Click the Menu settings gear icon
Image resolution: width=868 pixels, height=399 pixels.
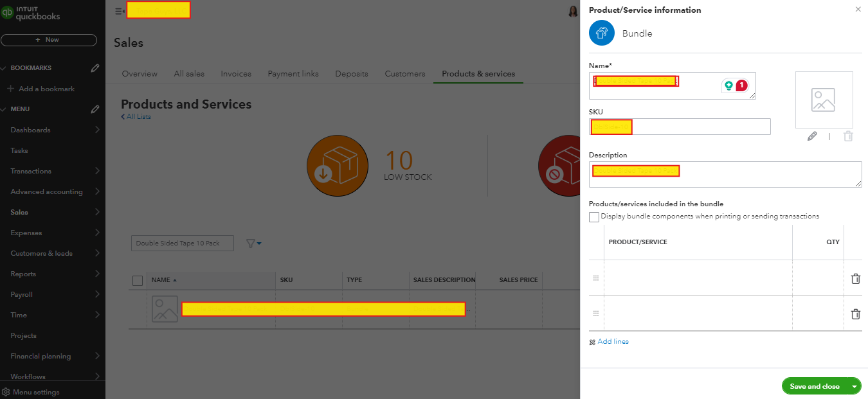point(6,392)
